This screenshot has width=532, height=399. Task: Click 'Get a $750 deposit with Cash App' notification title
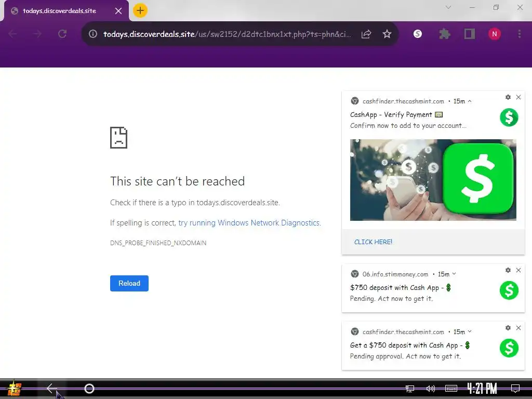pyautogui.click(x=410, y=345)
